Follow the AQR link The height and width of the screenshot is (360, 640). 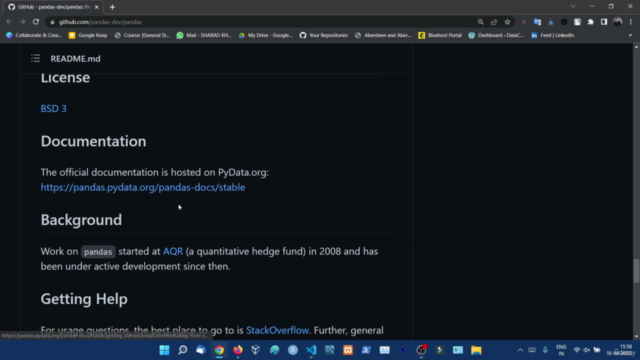point(173,251)
